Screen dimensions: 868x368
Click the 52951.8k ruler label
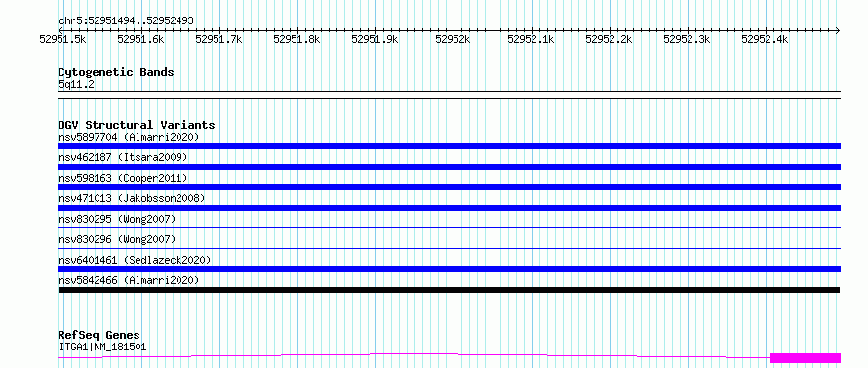296,39
